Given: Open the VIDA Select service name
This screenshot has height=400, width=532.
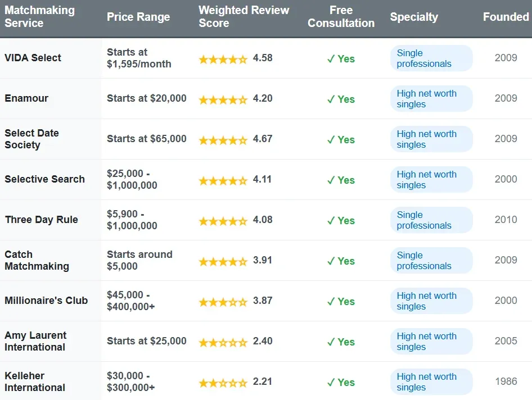Looking at the screenshot, I should pyautogui.click(x=33, y=58).
